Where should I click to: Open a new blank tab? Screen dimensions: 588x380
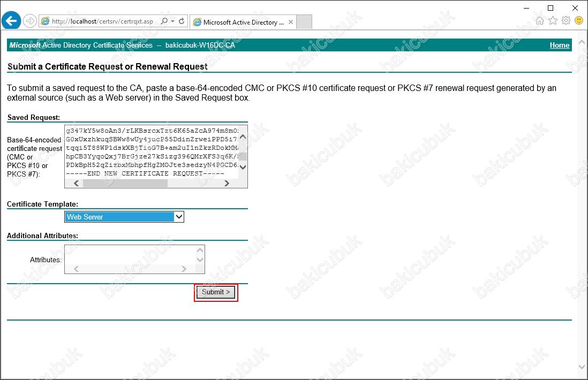[x=304, y=22]
